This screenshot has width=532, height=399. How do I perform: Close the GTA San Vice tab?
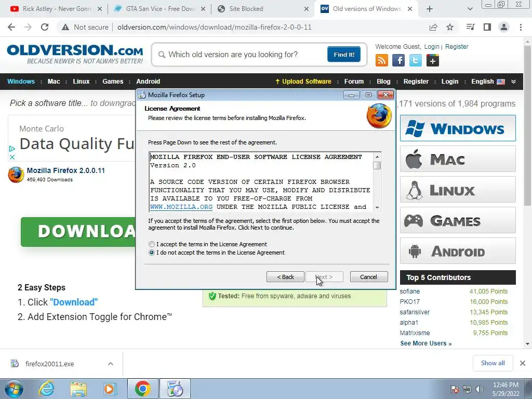click(203, 9)
